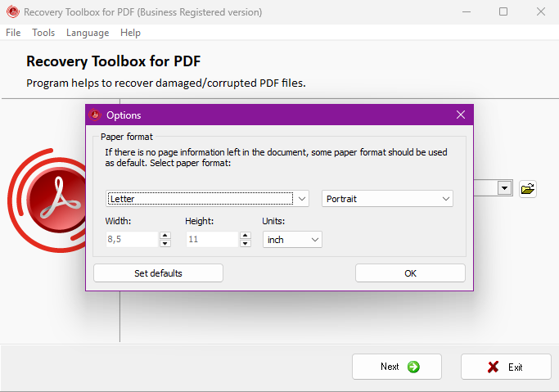Click the Height input field showing 11
Screen dimensions: 559x392
coord(212,239)
